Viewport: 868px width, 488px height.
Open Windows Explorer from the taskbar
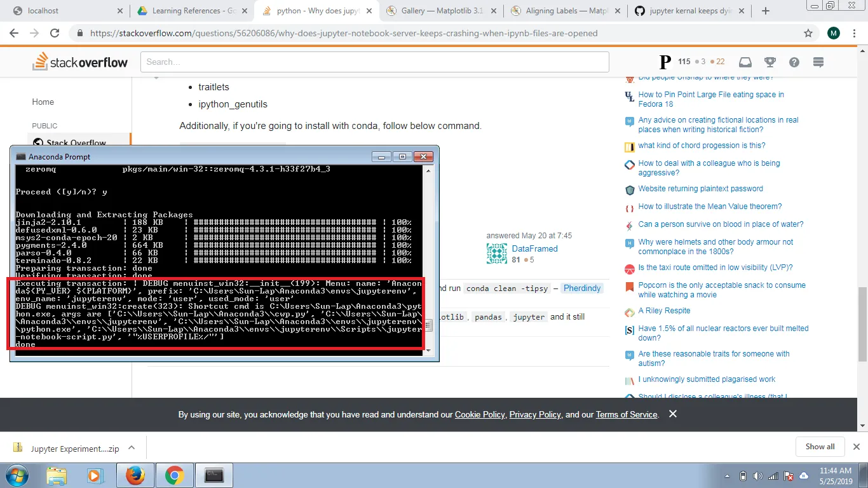[57, 475]
